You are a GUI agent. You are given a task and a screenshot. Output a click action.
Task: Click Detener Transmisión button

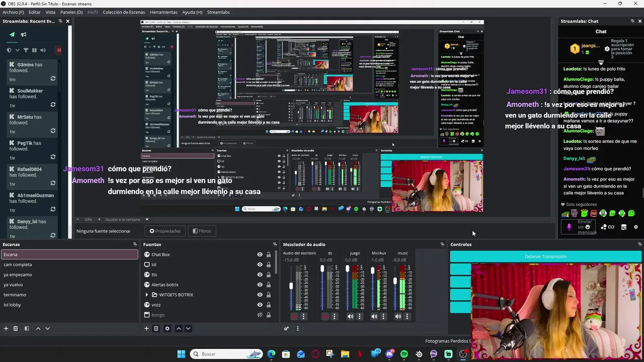point(545,256)
